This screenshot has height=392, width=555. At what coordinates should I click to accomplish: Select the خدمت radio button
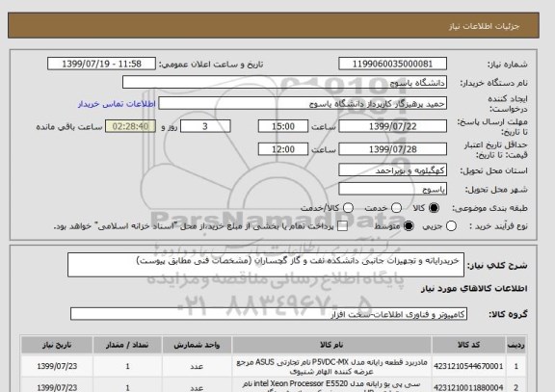tap(396, 208)
